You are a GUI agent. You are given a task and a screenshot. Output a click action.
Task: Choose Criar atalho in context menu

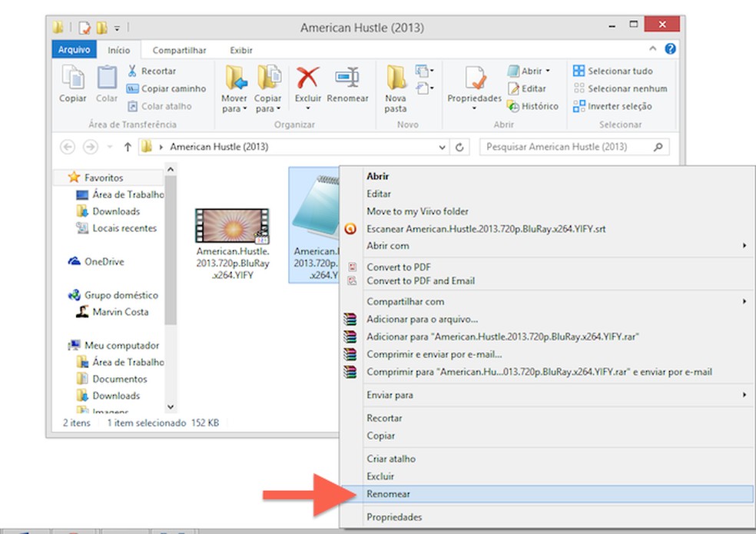[x=547, y=459]
